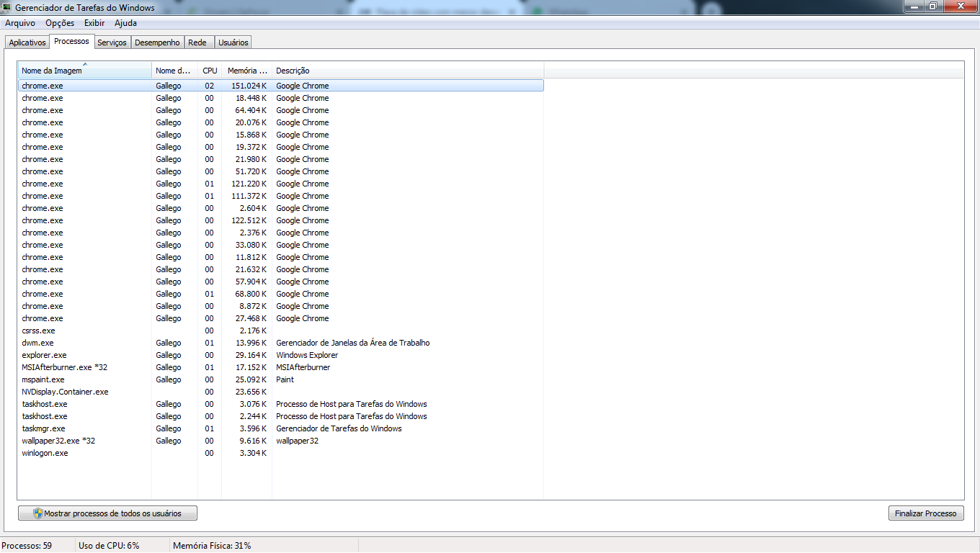Image resolution: width=980 pixels, height=553 pixels.
Task: Open the Opções menu
Action: (x=60, y=23)
